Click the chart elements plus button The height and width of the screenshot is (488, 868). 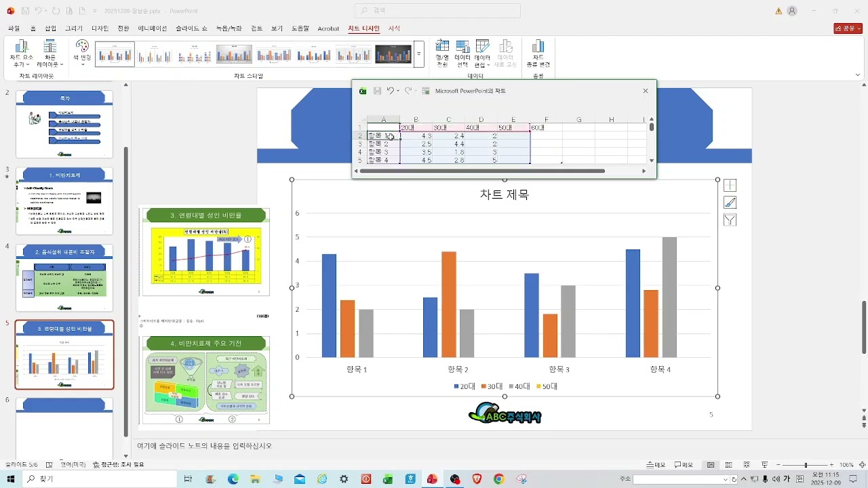pyautogui.click(x=730, y=185)
